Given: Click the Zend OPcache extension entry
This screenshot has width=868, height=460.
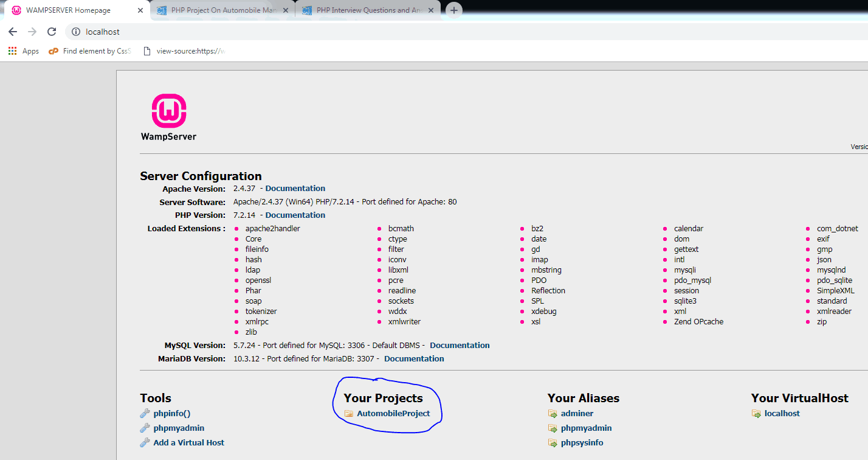Looking at the screenshot, I should [699, 322].
